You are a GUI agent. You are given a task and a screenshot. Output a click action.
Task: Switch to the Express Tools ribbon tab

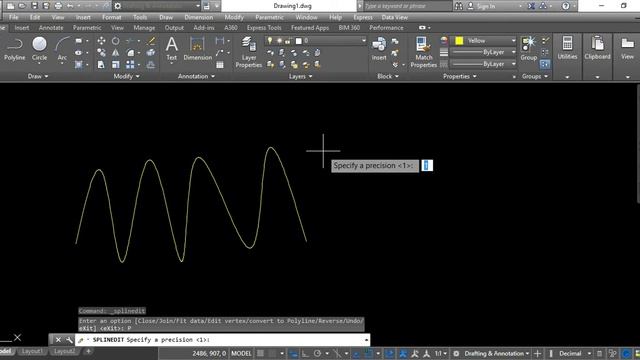click(x=264, y=28)
